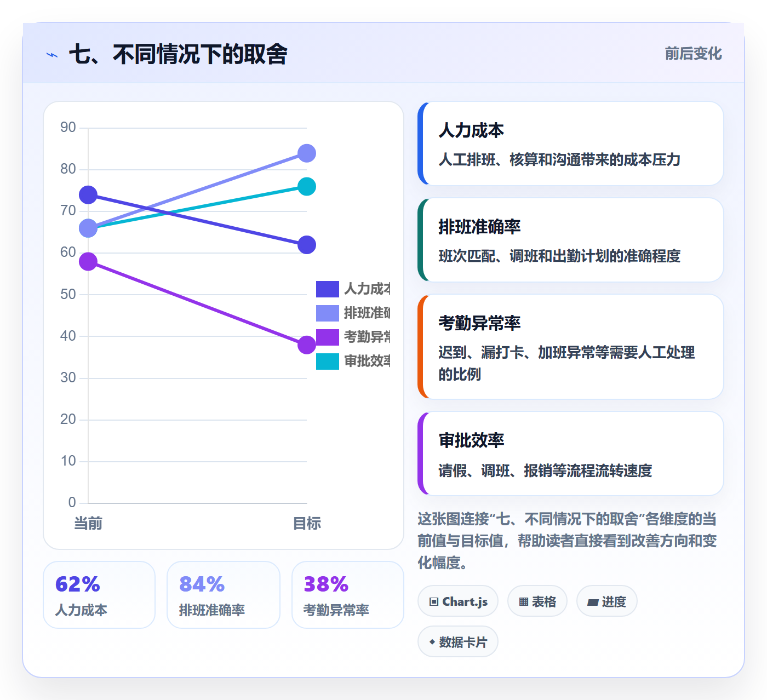Toggle the 人力成本 legend color box
This screenshot has width=767, height=700.
pyautogui.click(x=328, y=289)
